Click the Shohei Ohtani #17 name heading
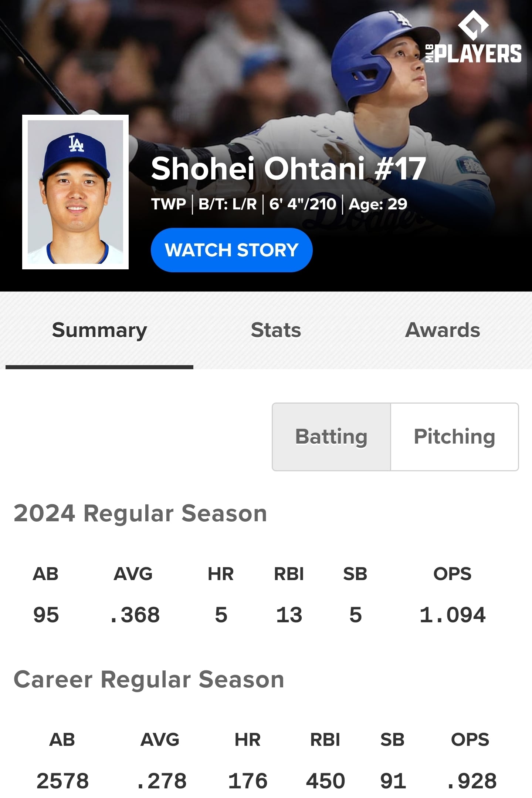Viewport: 532px width, 798px height. (288, 169)
